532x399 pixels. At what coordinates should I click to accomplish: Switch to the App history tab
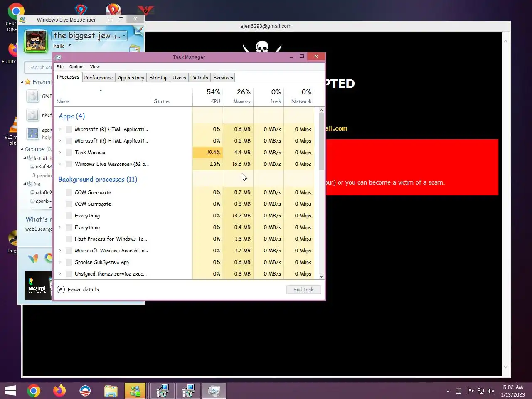pyautogui.click(x=131, y=78)
